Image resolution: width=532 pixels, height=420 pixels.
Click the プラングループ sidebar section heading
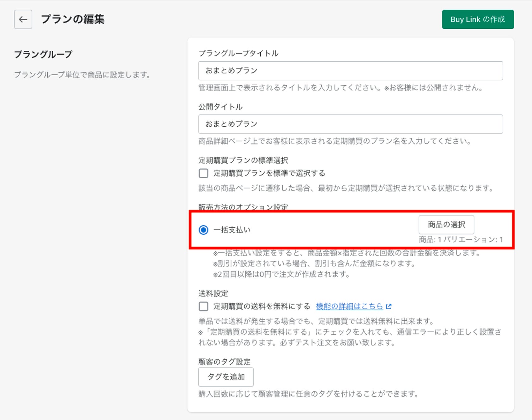(43, 54)
